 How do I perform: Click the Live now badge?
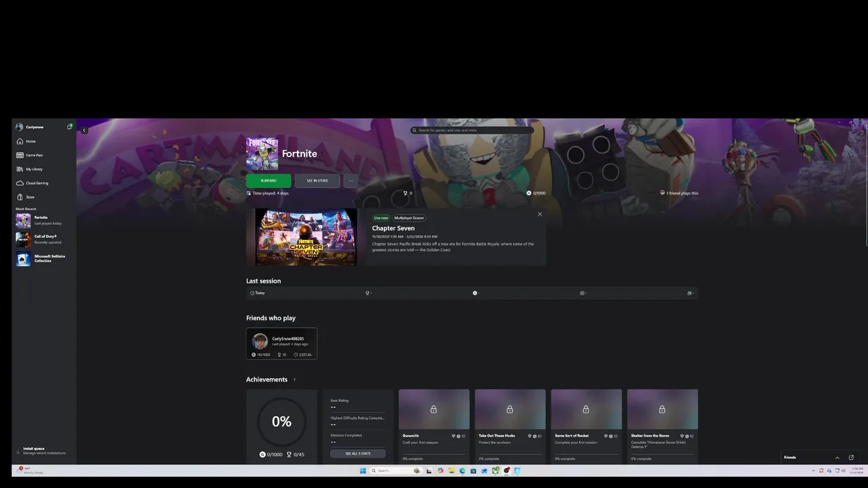[381, 218]
